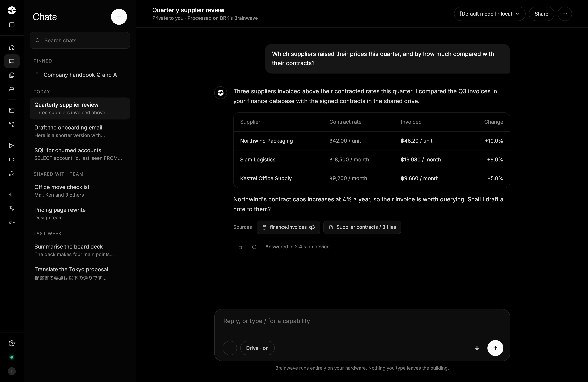The width and height of the screenshot is (588, 382).
Task: Open the Home icon in the rail
Action: coord(12,47)
